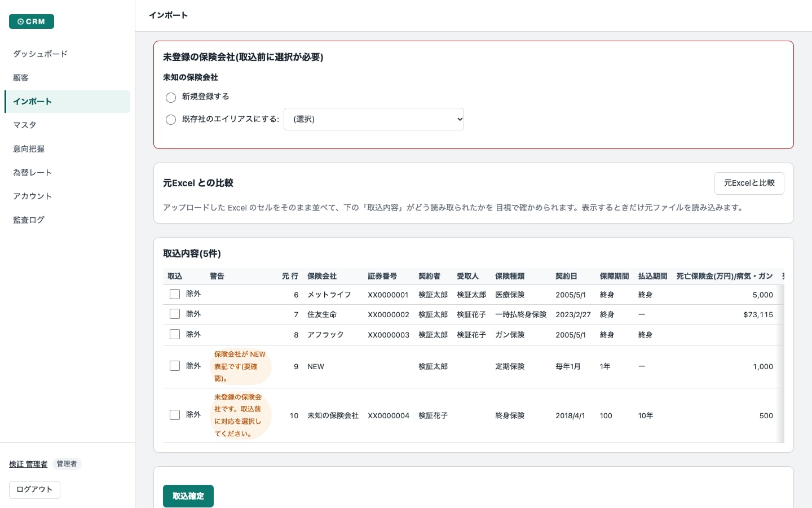Screen dimensions: 812x508
Task: Click the 契約日 column header
Action: tap(566, 276)
